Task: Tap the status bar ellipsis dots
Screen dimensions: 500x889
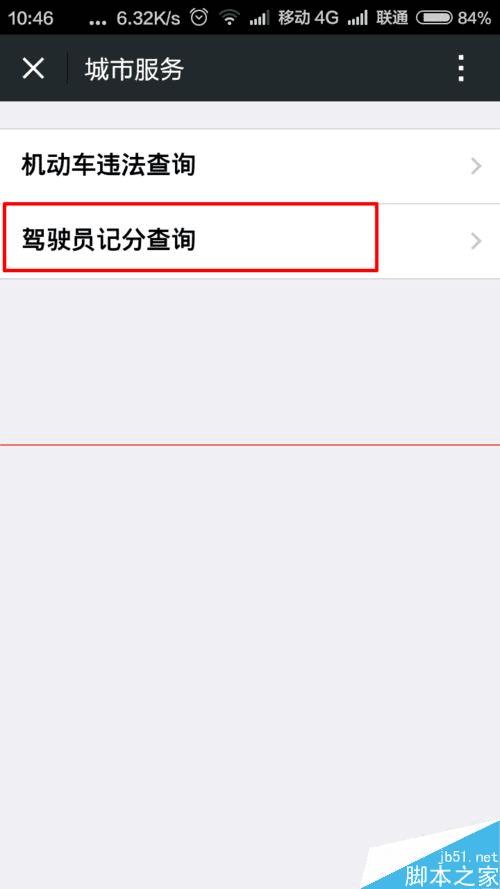Action: pos(98,23)
